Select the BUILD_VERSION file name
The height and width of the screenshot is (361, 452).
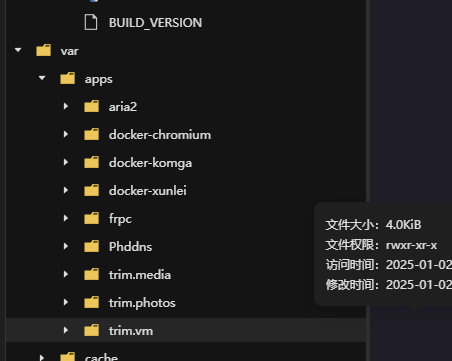click(x=155, y=23)
